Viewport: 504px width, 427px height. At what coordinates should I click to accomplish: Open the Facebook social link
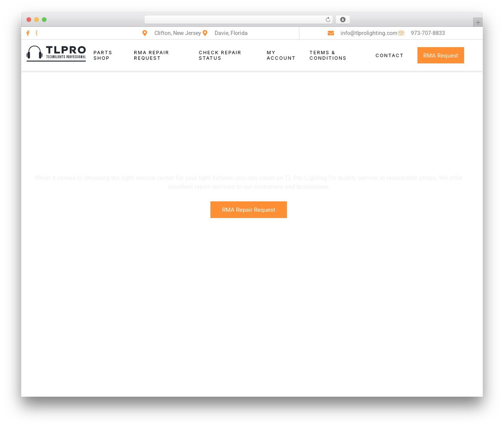28,33
